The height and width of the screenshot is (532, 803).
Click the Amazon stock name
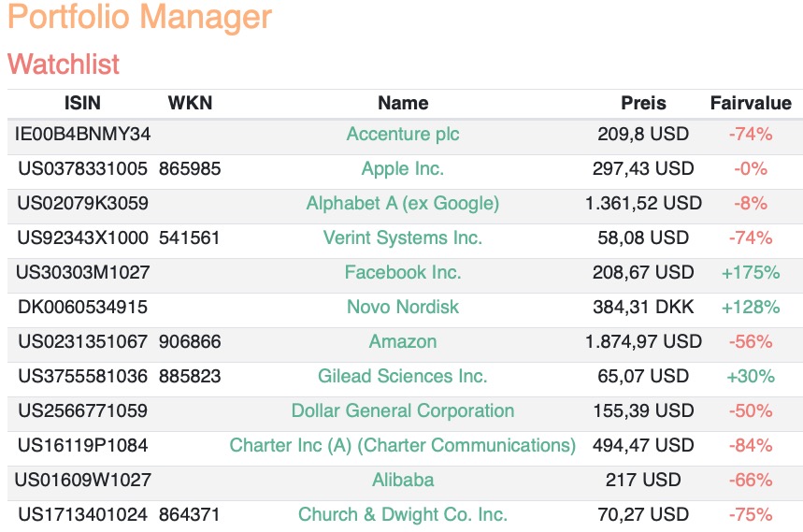403,341
